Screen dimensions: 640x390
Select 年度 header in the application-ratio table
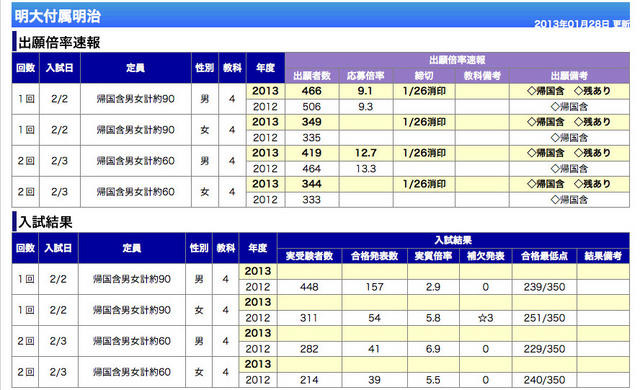coord(266,68)
